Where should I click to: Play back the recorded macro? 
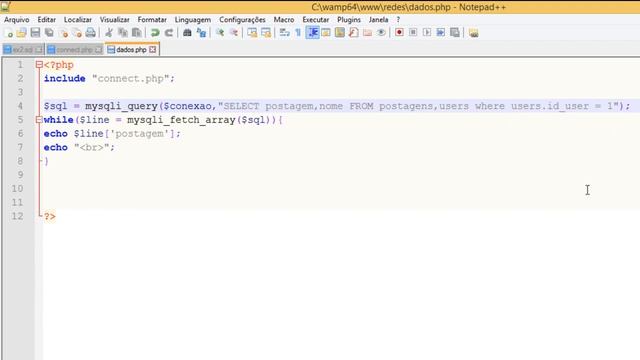coord(427,33)
